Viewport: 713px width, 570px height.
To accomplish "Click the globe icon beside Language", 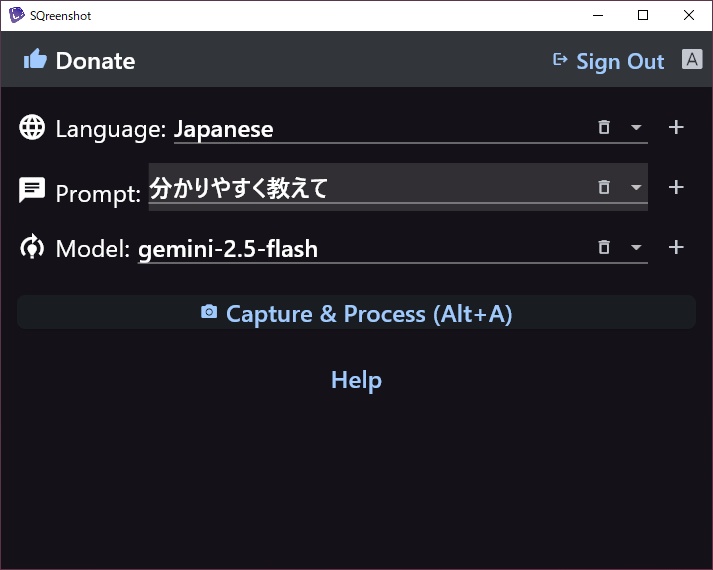I will [x=33, y=128].
